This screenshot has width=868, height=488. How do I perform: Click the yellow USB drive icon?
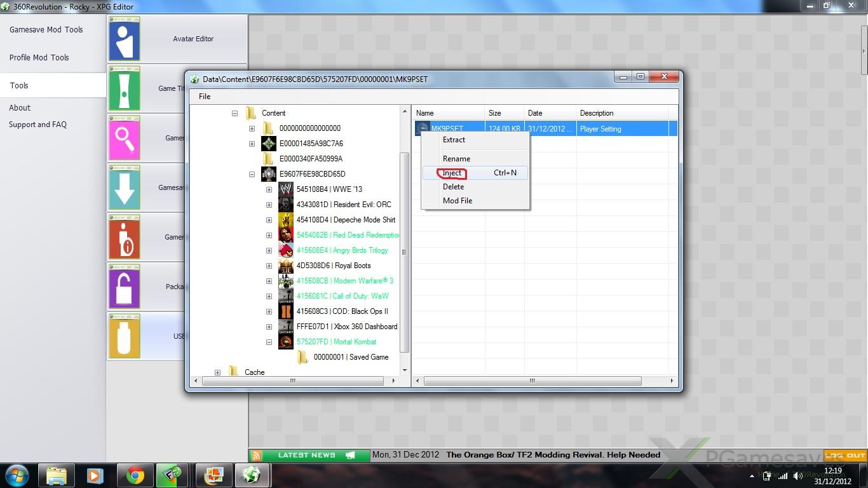[x=124, y=335]
